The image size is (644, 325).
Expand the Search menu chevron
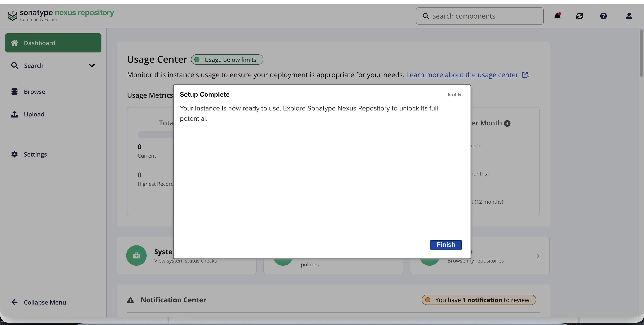[92, 65]
